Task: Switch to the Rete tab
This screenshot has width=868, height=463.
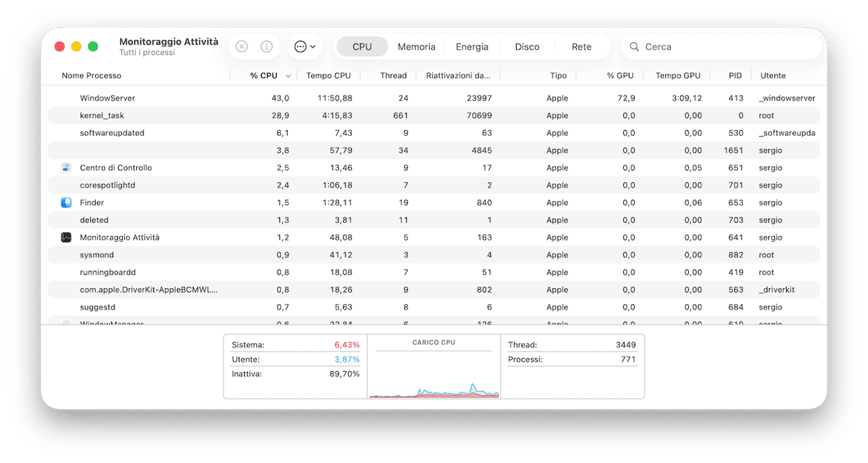Action: click(581, 46)
